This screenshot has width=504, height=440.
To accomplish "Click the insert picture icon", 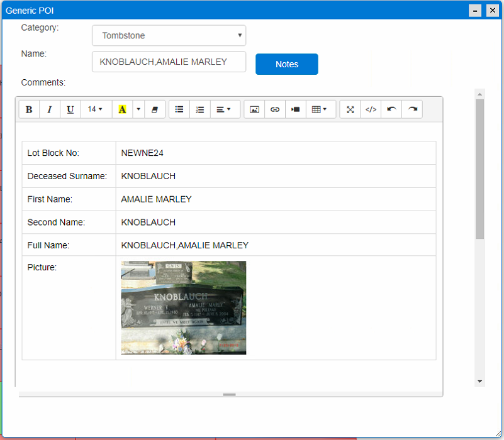I will [x=254, y=109].
